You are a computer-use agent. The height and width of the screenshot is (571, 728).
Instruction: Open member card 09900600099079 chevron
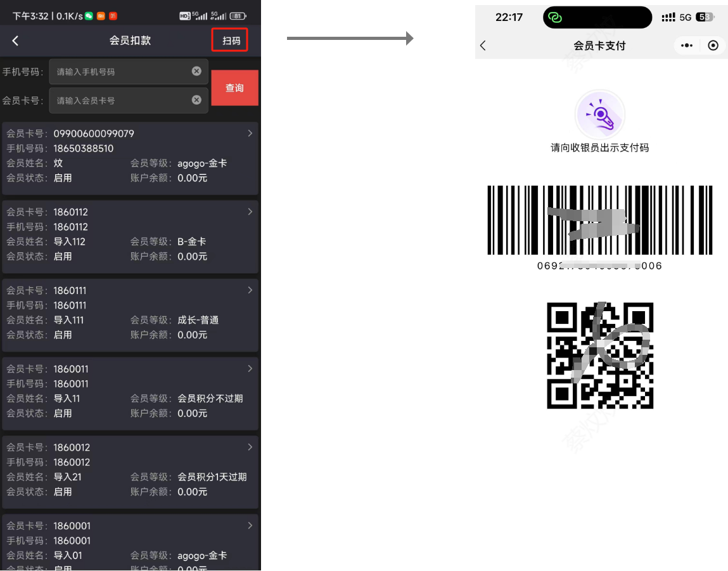click(x=250, y=134)
